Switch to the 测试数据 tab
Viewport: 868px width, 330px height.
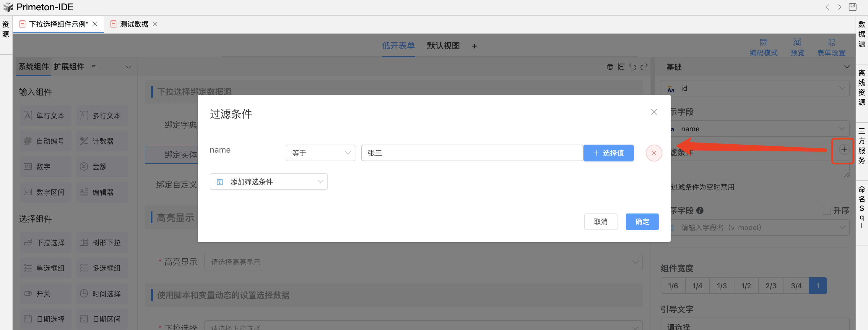coord(134,24)
